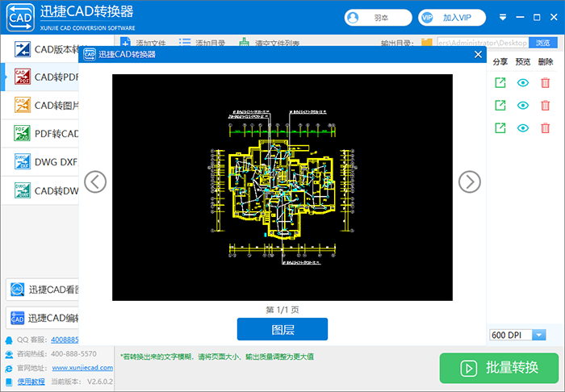Share the third file in list
The image size is (565, 392).
(500, 127)
